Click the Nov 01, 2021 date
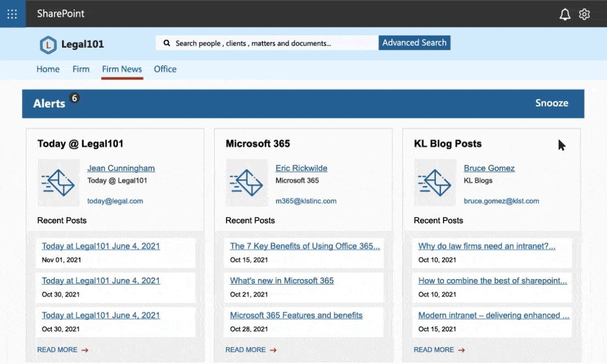The width and height of the screenshot is (607, 364). tap(61, 260)
